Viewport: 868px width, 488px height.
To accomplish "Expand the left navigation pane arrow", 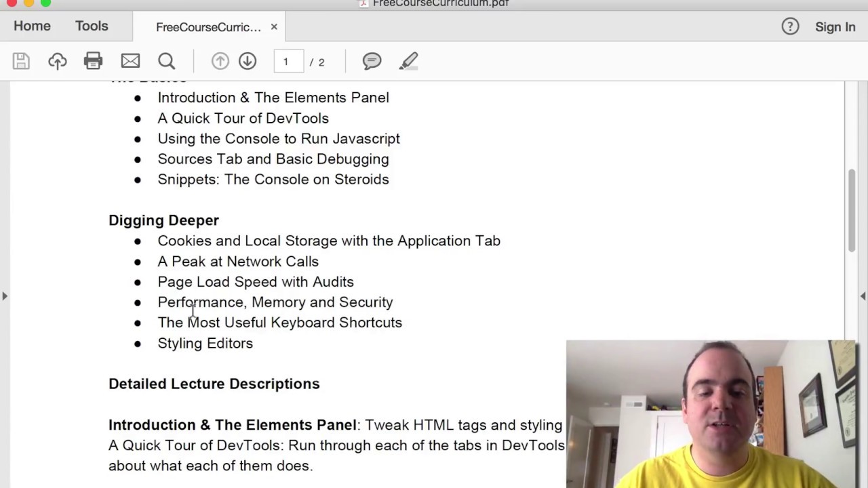I will (5, 296).
